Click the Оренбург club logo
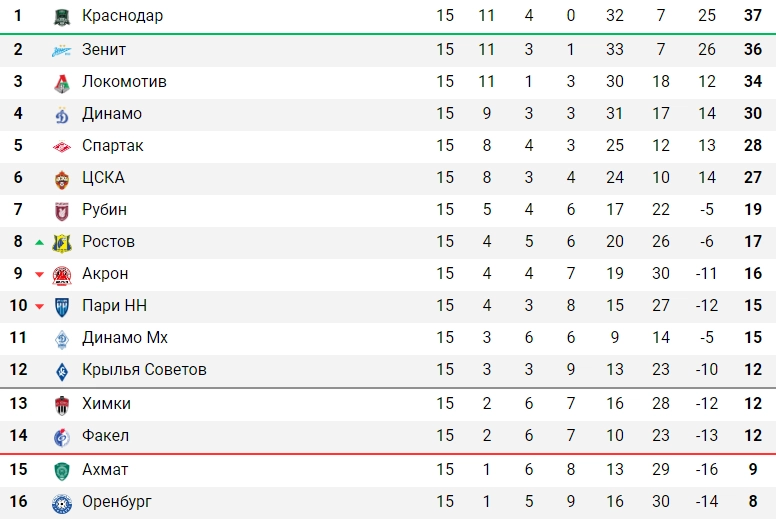Image resolution: width=776 pixels, height=520 pixels. point(62,502)
